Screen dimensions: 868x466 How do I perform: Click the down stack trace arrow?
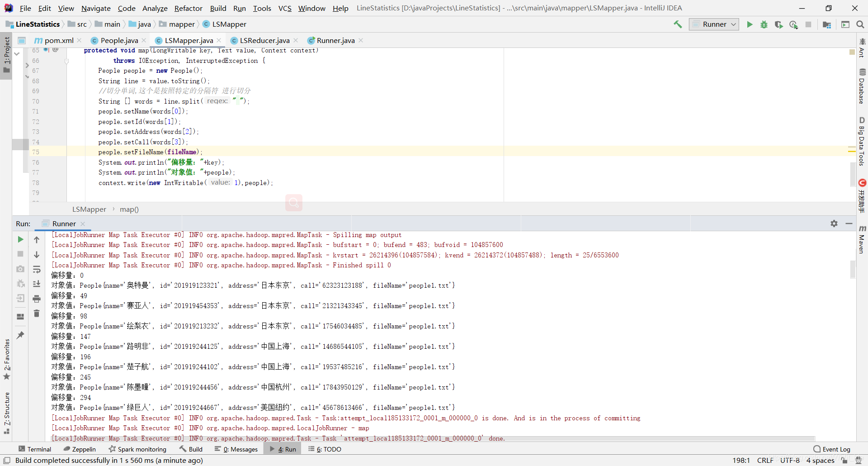(37, 255)
